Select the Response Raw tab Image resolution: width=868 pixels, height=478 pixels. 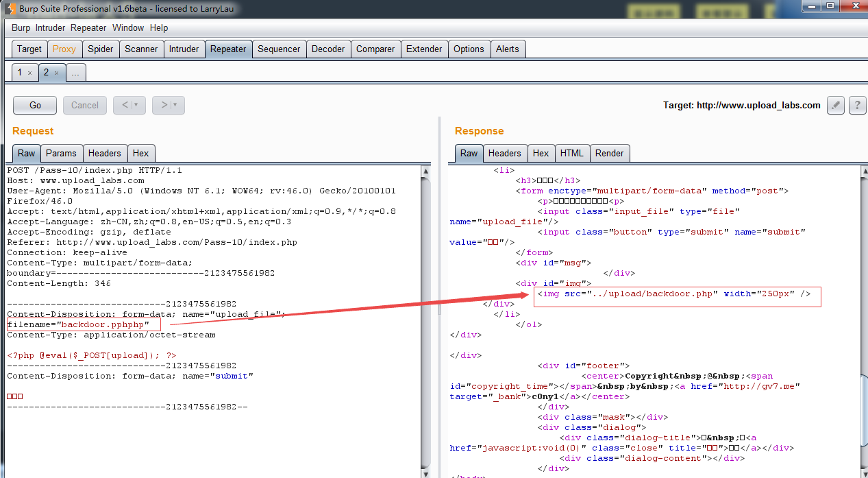[x=469, y=153]
